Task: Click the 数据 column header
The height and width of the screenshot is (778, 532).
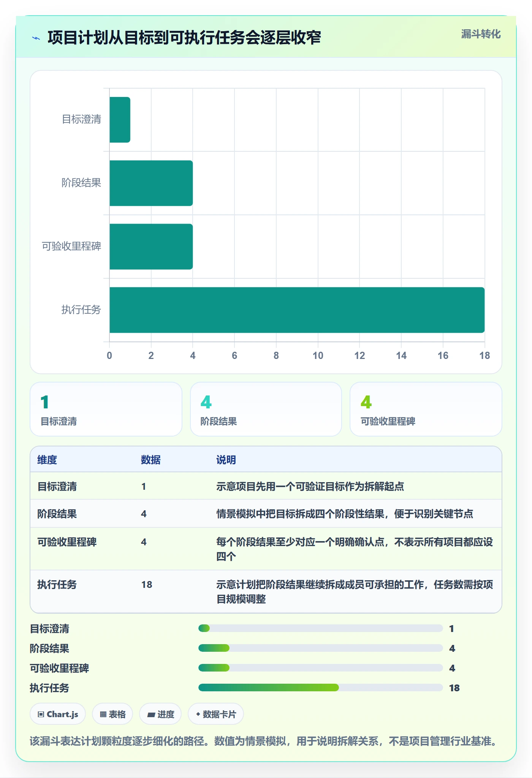Action: coord(151,460)
